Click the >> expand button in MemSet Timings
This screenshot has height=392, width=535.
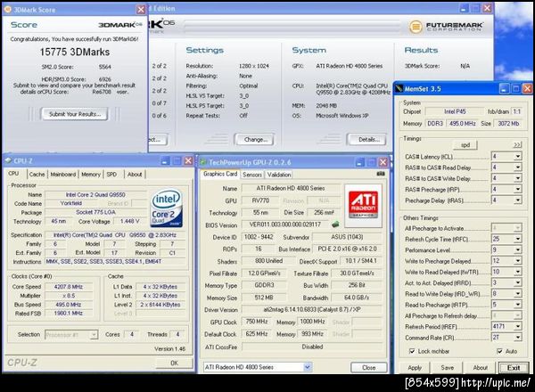[x=517, y=145]
